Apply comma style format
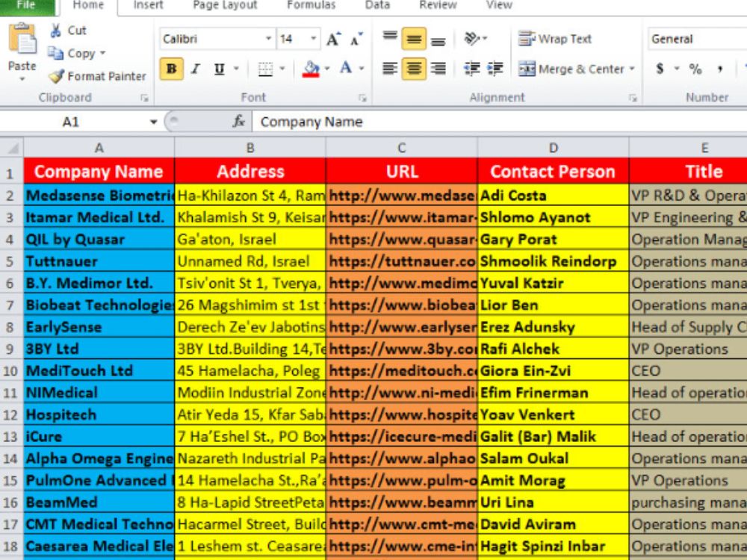The image size is (747, 560). 720,69
